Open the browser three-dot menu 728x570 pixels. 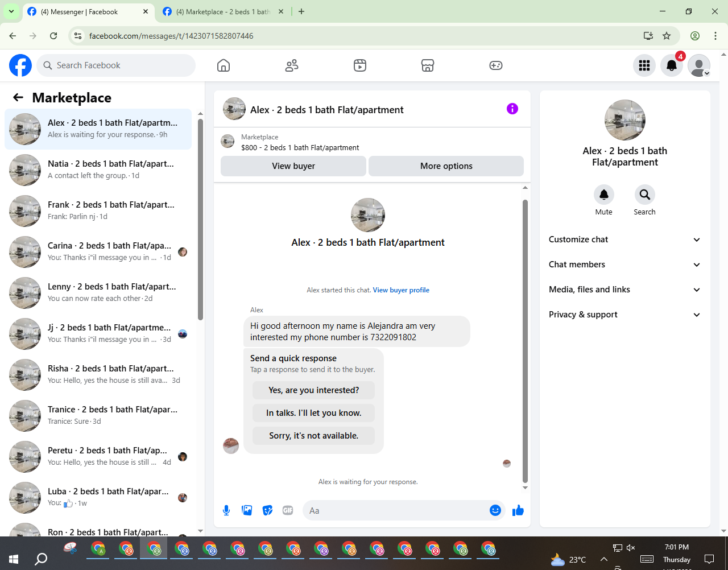pos(715,36)
